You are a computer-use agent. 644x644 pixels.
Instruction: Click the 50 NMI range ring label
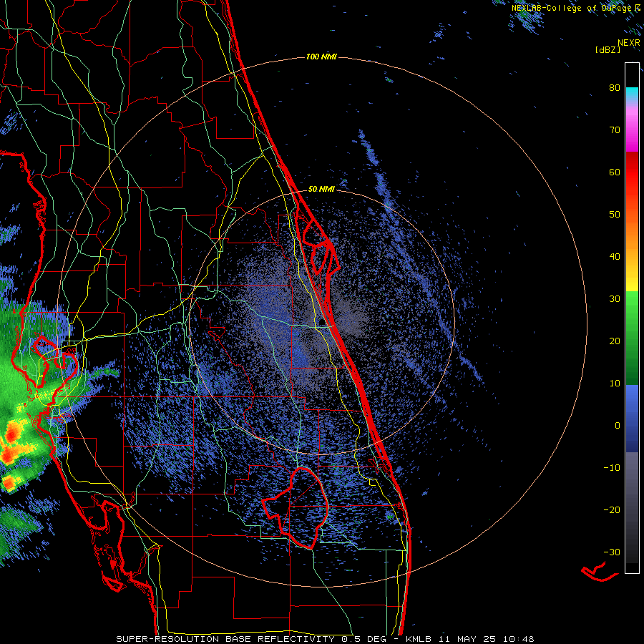pyautogui.click(x=321, y=189)
